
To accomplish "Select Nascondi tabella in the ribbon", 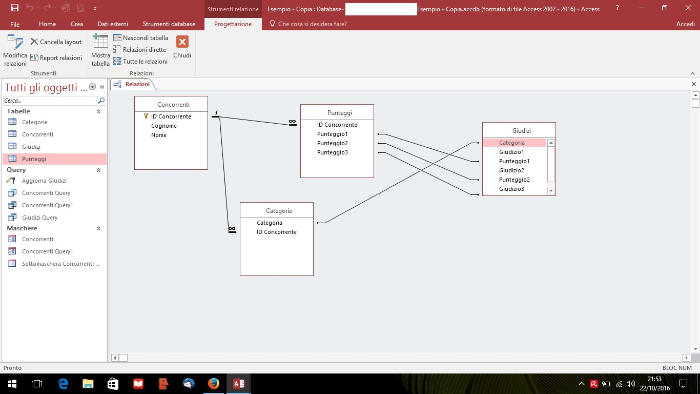I will pos(141,38).
